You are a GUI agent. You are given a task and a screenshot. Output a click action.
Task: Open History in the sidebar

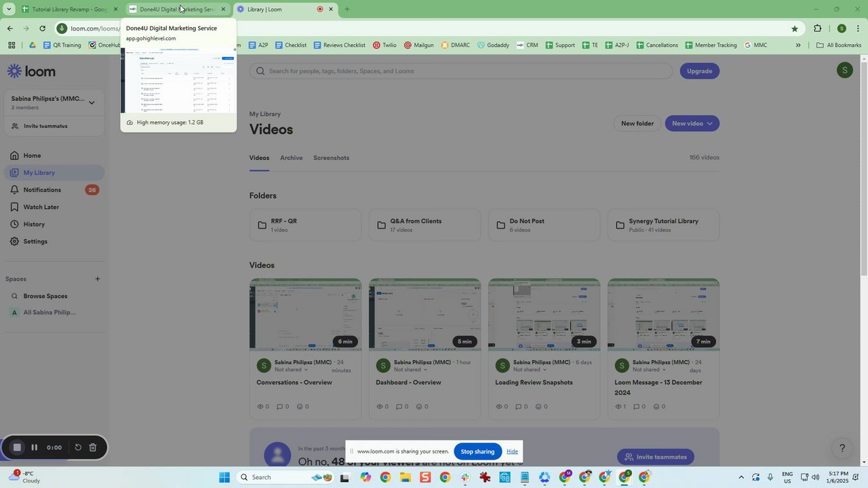point(54,224)
